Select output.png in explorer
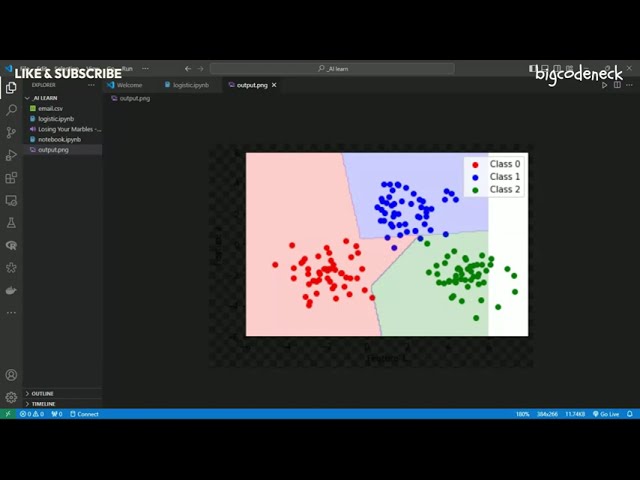Image resolution: width=640 pixels, height=480 pixels. [x=62, y=150]
